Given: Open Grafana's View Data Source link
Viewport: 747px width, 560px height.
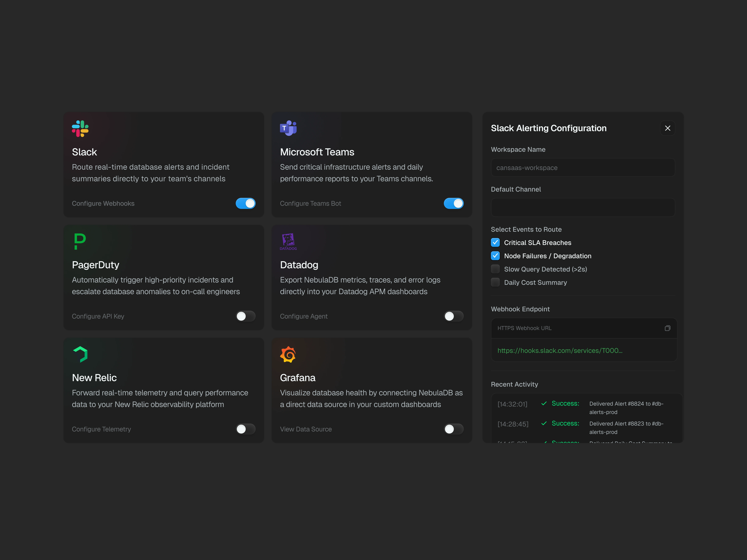Looking at the screenshot, I should pos(306,429).
